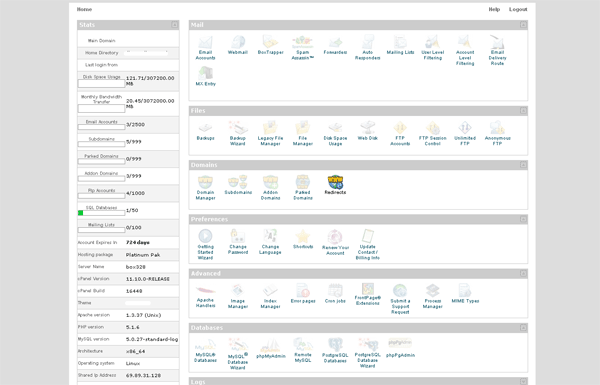The height and width of the screenshot is (385, 600).
Task: Collapse the Stats panel
Action: (174, 25)
